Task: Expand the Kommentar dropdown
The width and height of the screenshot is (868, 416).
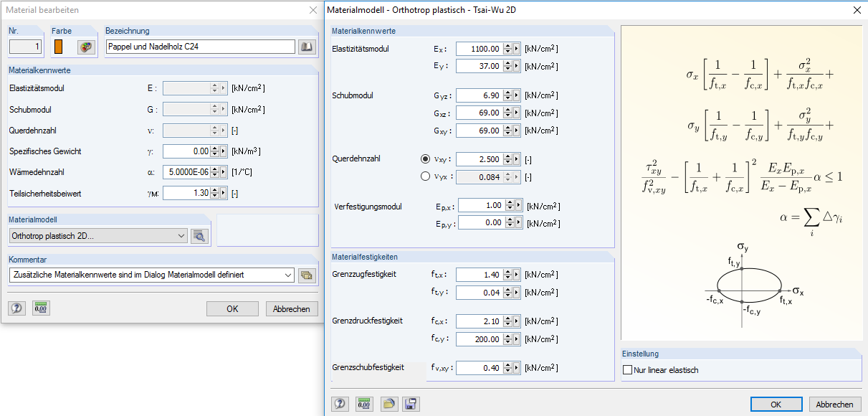Action: pyautogui.click(x=290, y=275)
